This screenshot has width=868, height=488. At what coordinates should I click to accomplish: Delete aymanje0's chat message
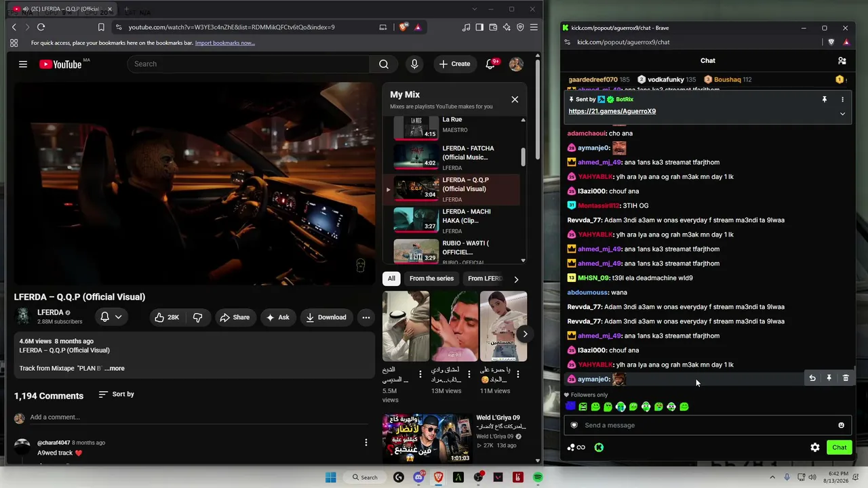(846, 378)
